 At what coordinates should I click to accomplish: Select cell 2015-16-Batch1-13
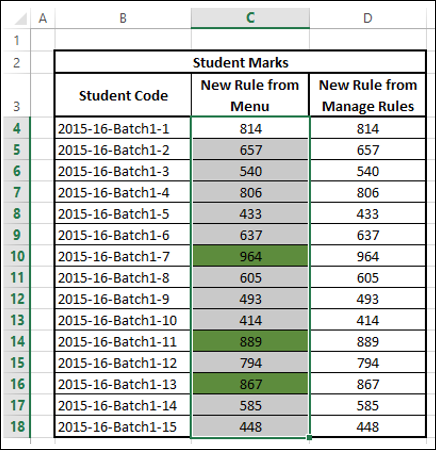[x=123, y=384]
